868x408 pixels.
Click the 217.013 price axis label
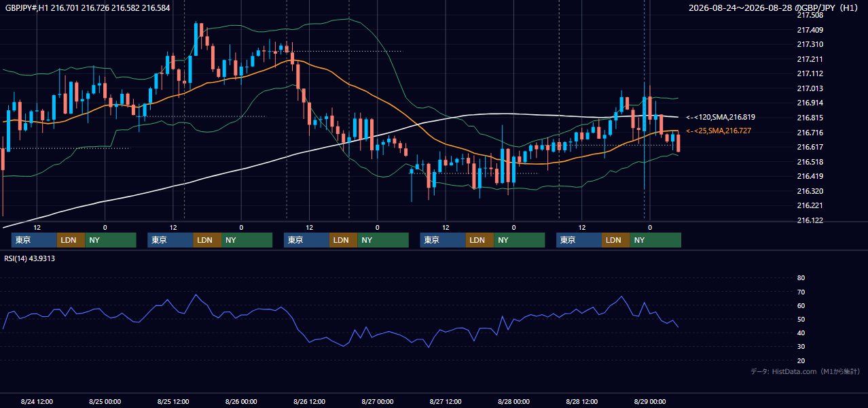(x=810, y=88)
